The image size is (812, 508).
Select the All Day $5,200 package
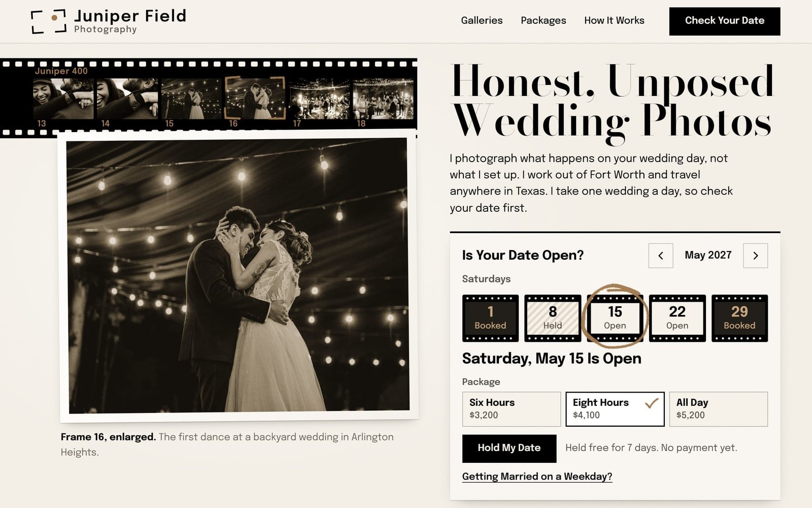pos(718,409)
